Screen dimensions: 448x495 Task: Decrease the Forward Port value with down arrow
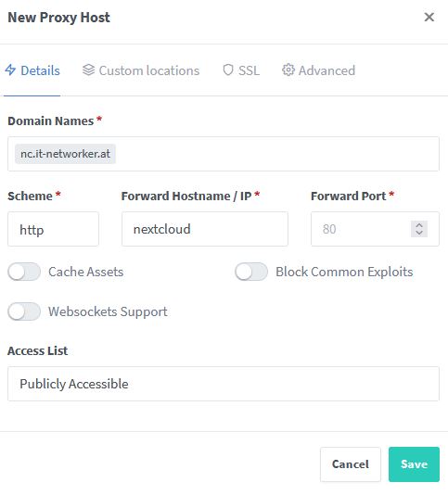[419, 233]
